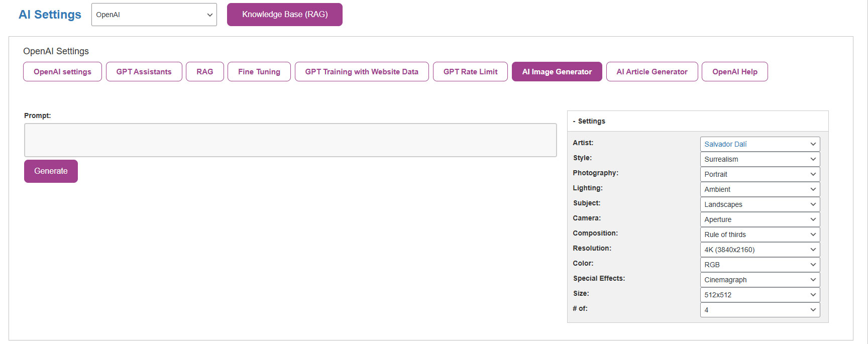
Task: Open the AI provider dropdown showing OpenAI
Action: (154, 15)
